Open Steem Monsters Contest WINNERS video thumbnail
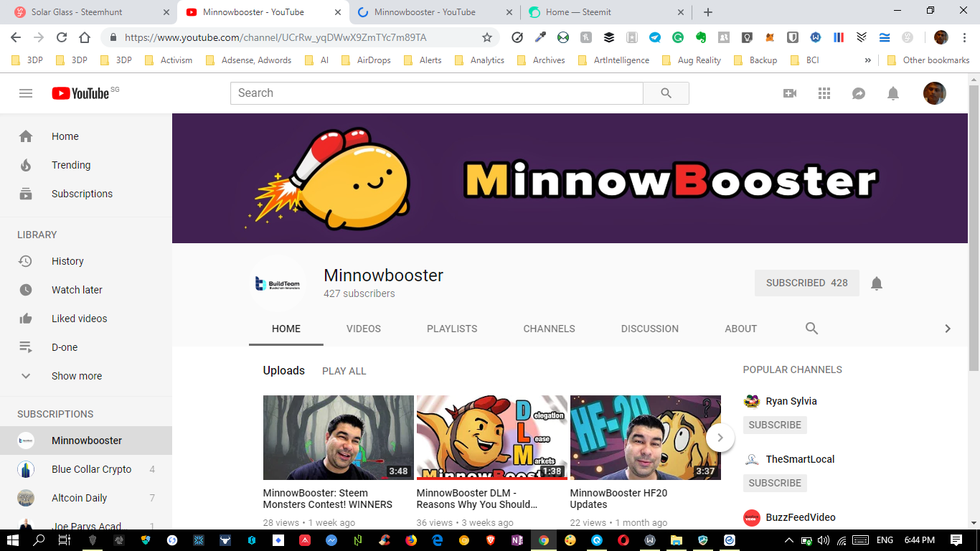Viewport: 980px width, 551px height. pos(339,438)
